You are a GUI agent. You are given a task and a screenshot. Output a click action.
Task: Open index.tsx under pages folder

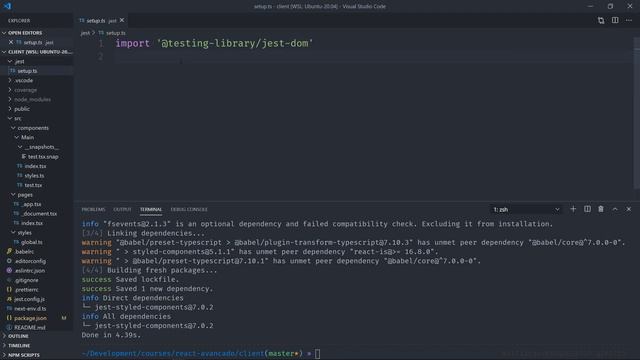37,223
